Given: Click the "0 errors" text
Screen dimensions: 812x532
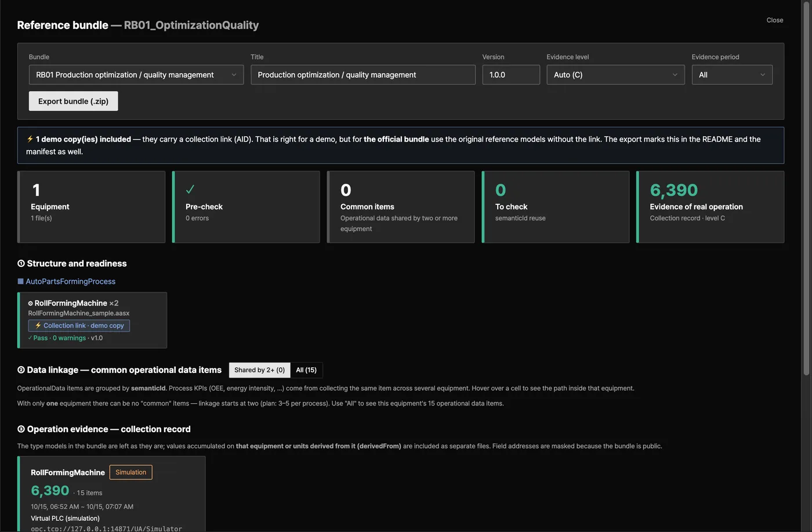Looking at the screenshot, I should [x=197, y=218].
